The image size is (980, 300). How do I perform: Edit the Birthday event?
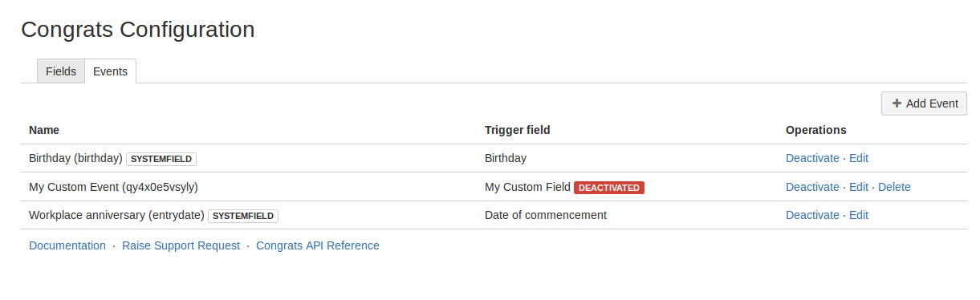tap(859, 158)
